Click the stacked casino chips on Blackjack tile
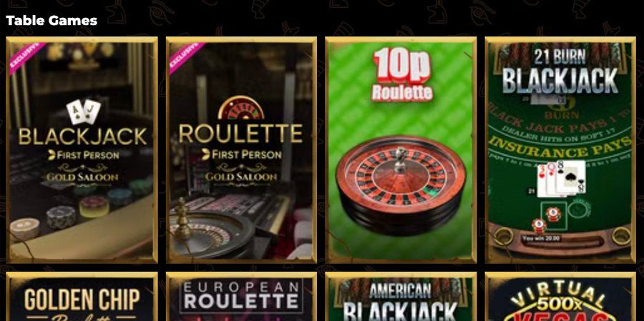This screenshot has width=644, height=321. [62, 215]
